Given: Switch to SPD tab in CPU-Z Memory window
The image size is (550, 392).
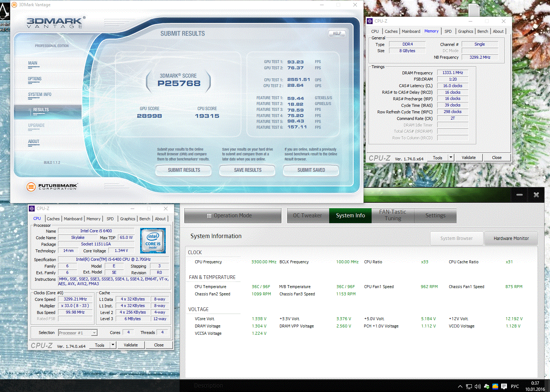Looking at the screenshot, I should click(x=448, y=31).
